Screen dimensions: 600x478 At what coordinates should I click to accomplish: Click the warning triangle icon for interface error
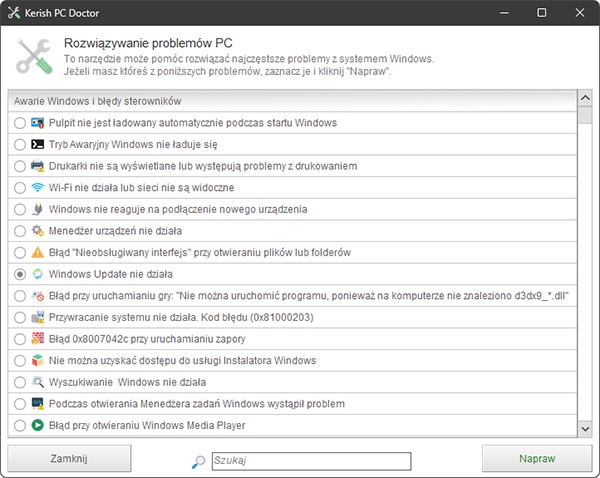tap(38, 253)
